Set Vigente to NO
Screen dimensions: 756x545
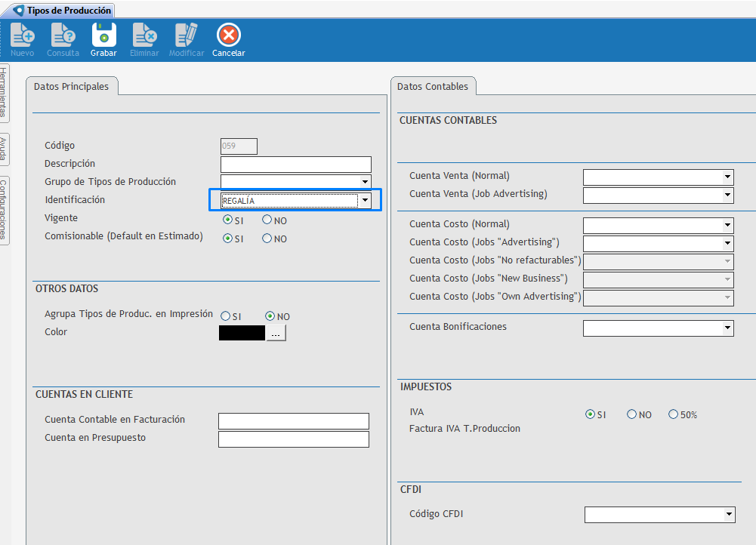267,220
